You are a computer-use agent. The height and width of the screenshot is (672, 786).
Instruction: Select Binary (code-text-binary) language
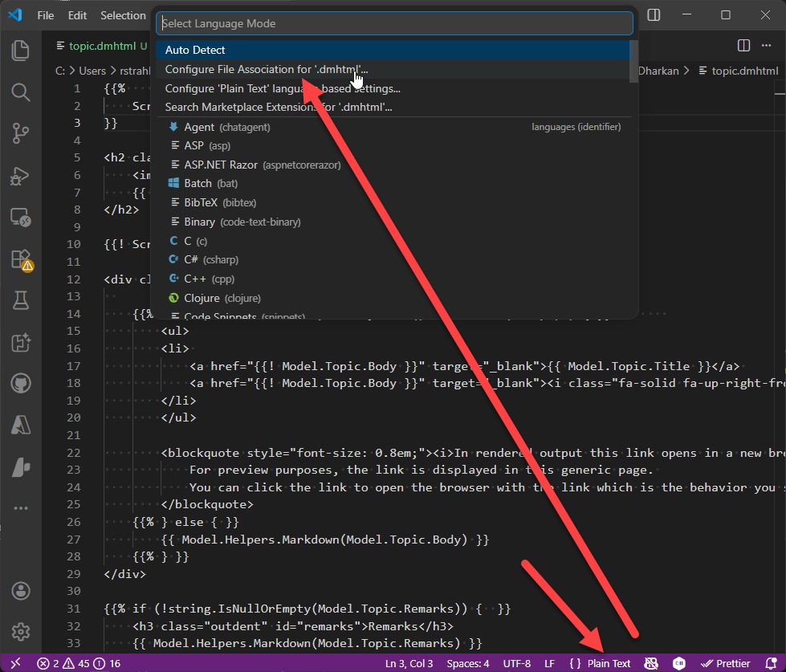(x=393, y=222)
